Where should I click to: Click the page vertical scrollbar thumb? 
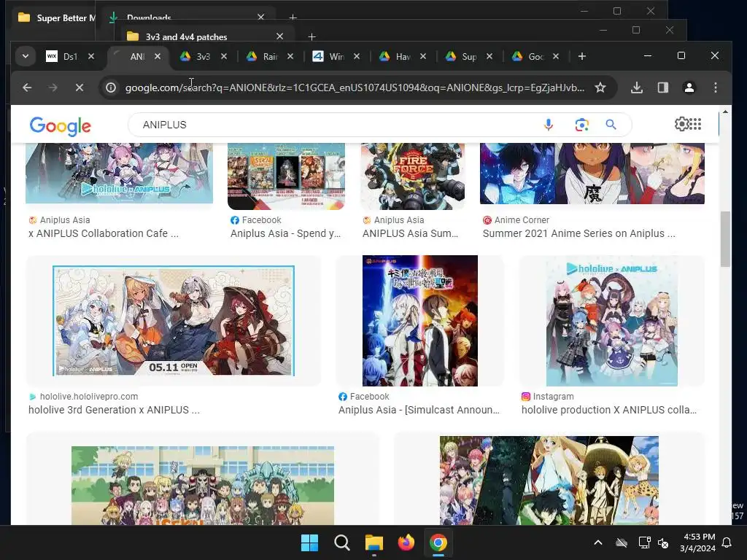725,239
